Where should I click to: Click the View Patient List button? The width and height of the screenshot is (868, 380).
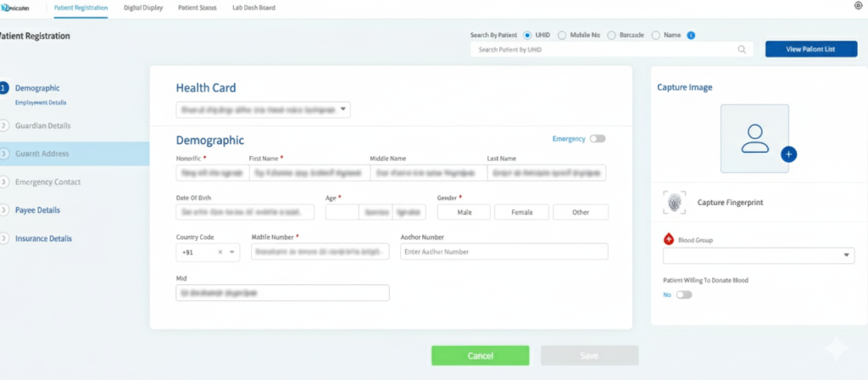(810, 49)
